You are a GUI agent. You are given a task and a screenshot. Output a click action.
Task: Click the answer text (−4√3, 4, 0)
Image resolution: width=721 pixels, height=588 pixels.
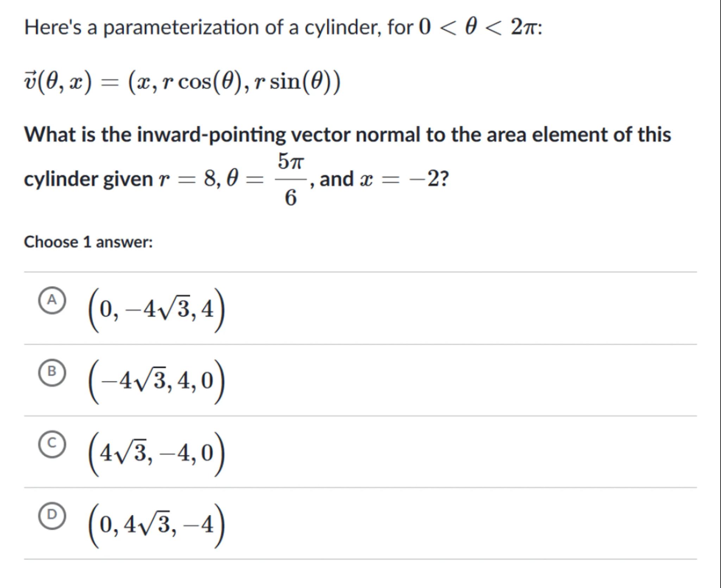click(x=156, y=382)
